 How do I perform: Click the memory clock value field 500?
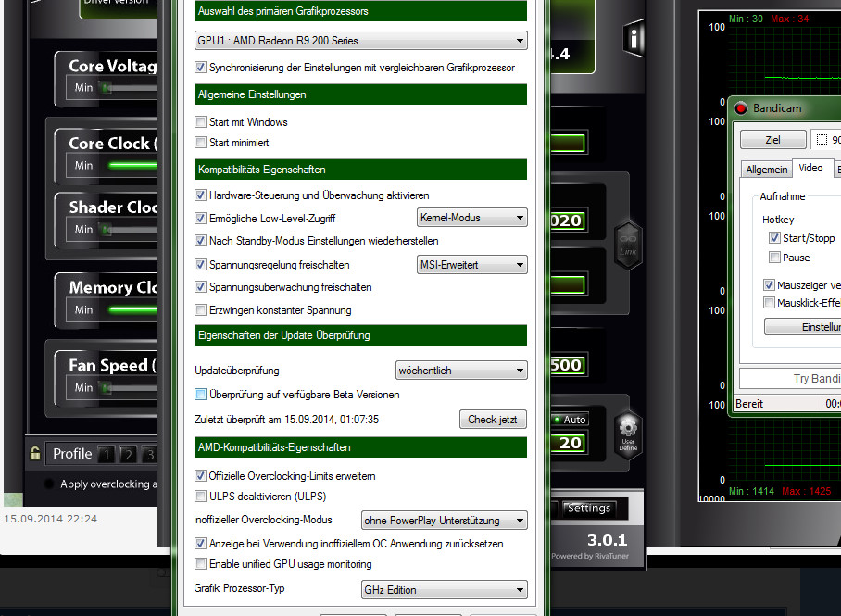pyautogui.click(x=569, y=365)
